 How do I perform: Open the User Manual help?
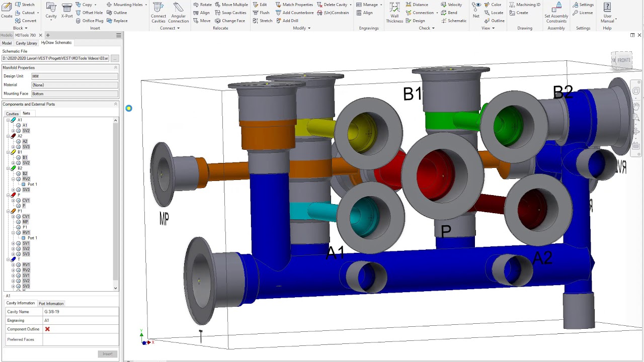pyautogui.click(x=607, y=13)
